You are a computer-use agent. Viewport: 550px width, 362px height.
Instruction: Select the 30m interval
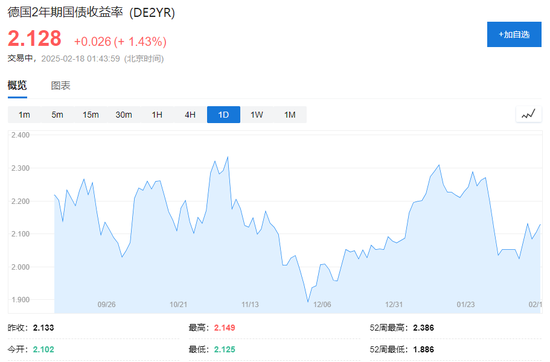pos(124,115)
